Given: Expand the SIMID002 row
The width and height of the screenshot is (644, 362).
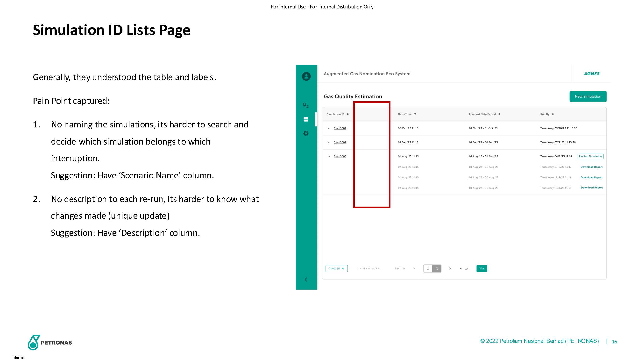Looking at the screenshot, I should pos(328,142).
